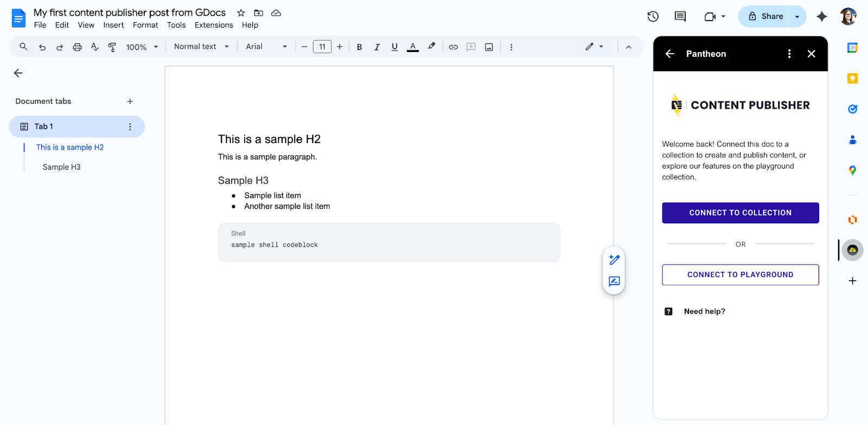Toggle underline formatting
Image resolution: width=868 pixels, height=425 pixels.
click(394, 47)
